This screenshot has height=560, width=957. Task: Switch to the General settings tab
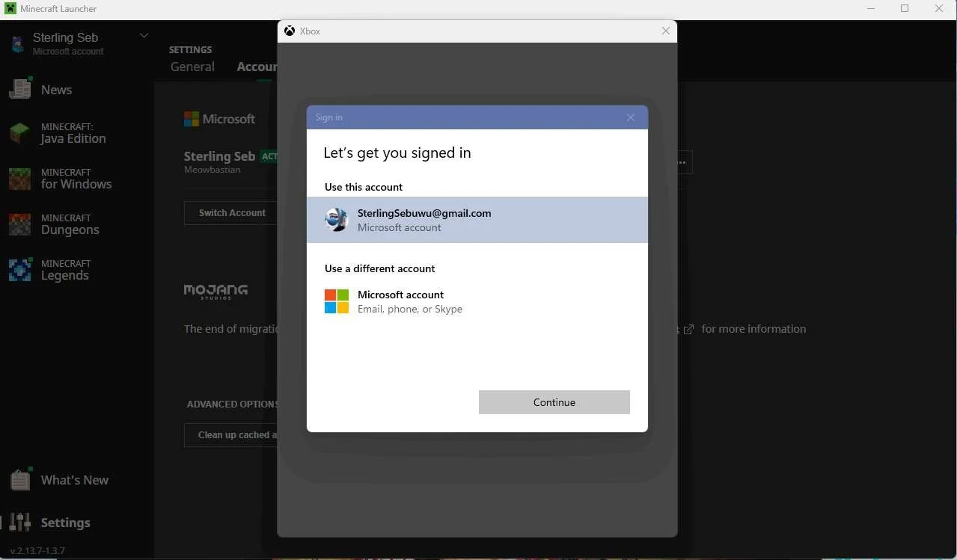[192, 67]
